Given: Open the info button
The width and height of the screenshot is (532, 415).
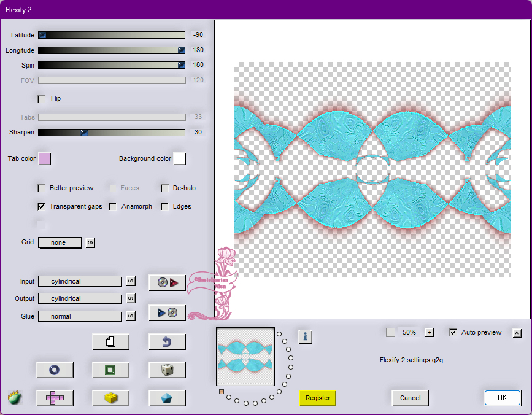Looking at the screenshot, I should click(306, 336).
